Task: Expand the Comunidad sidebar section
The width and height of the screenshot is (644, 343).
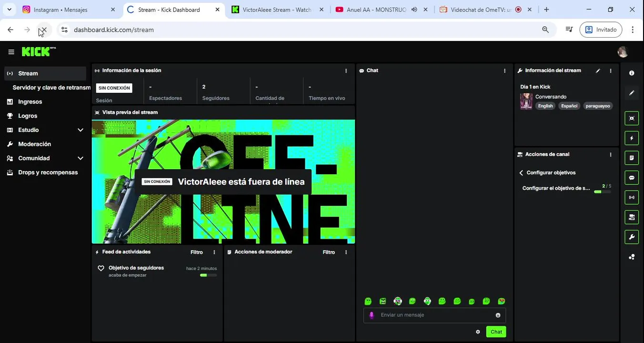Action: (80, 158)
